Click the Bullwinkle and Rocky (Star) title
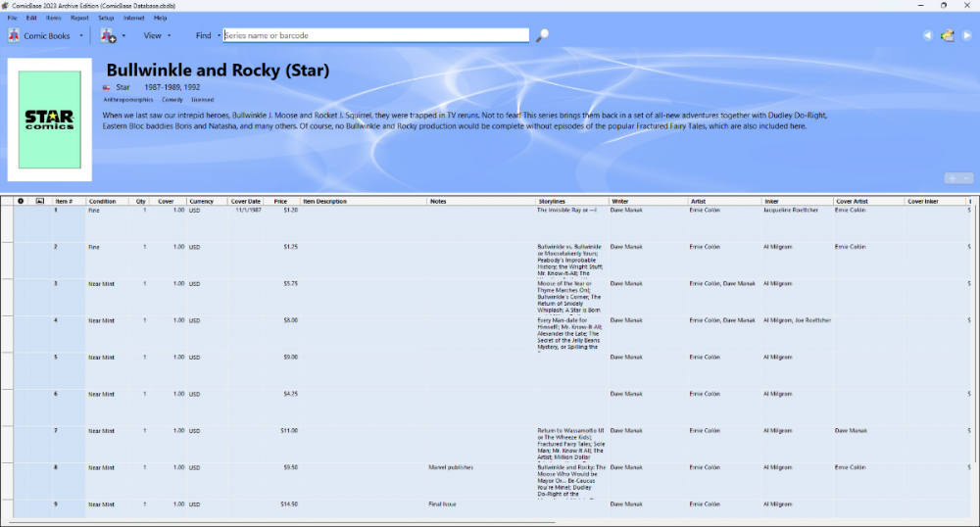This screenshot has width=980, height=527. [218, 70]
